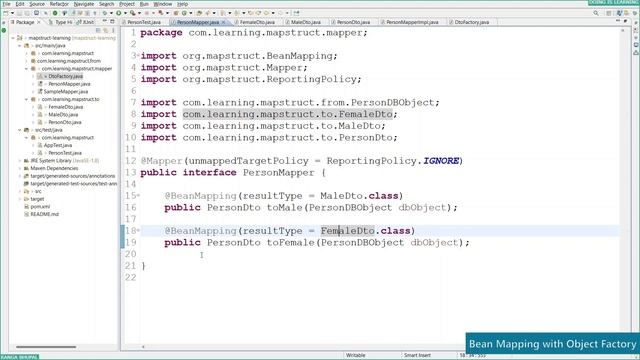Switch to the PersonDto.java editor tab
Image resolution: width=640 pixels, height=360 pixels.
pyautogui.click(x=353, y=22)
